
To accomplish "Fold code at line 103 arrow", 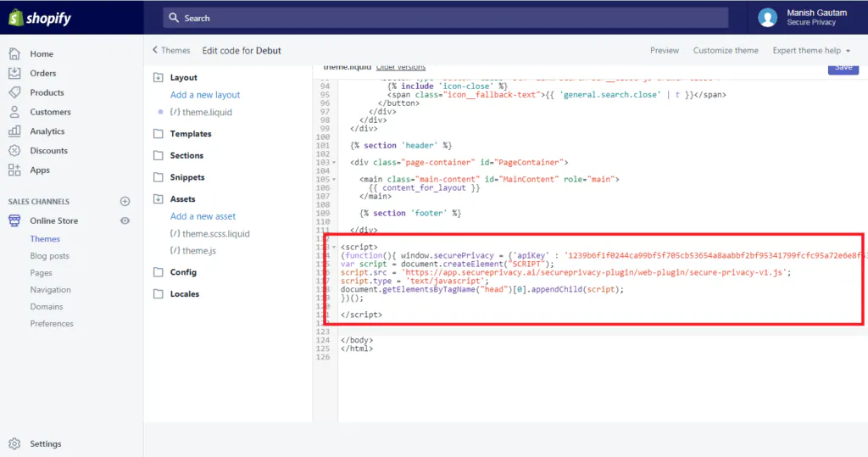I will 334,163.
